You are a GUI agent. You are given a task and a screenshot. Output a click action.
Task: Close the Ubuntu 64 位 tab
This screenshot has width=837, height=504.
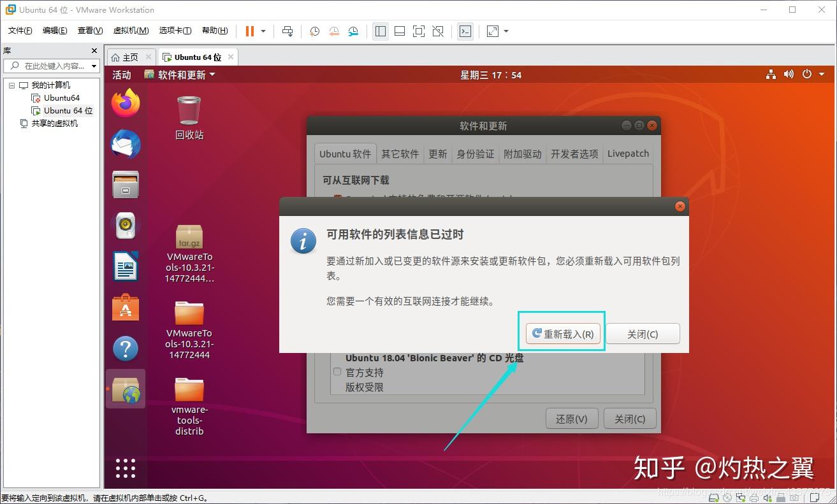(231, 57)
